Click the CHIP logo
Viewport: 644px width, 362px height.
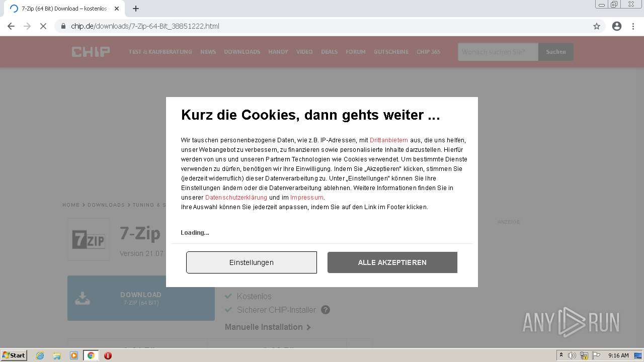(91, 52)
